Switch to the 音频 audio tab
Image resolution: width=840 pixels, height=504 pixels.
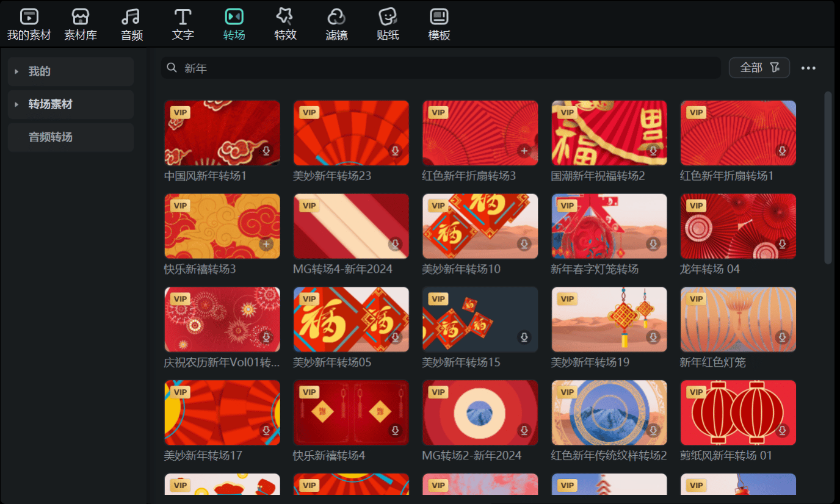click(131, 25)
